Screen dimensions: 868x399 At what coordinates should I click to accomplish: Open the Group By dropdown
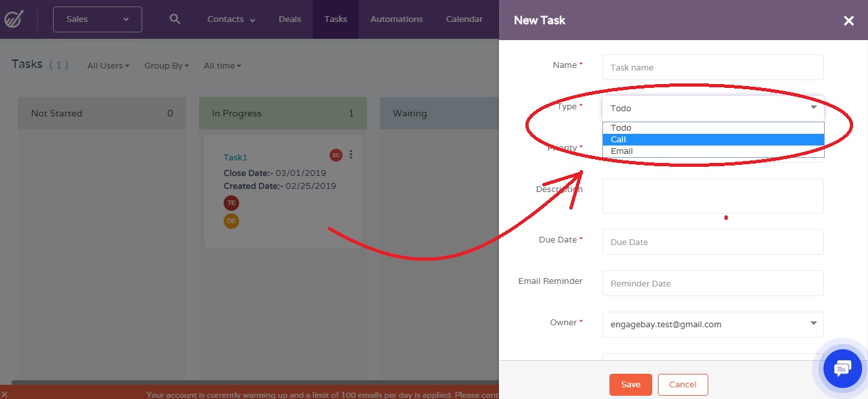[166, 66]
